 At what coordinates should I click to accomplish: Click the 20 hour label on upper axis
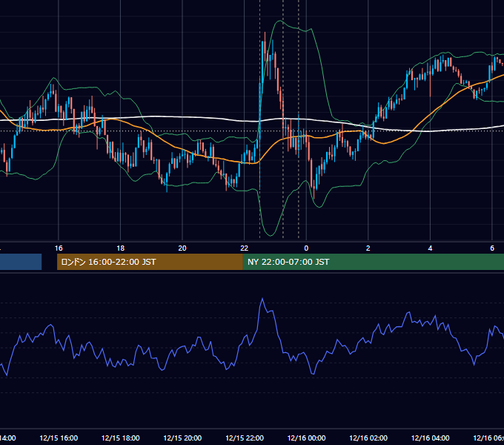pyautogui.click(x=182, y=248)
